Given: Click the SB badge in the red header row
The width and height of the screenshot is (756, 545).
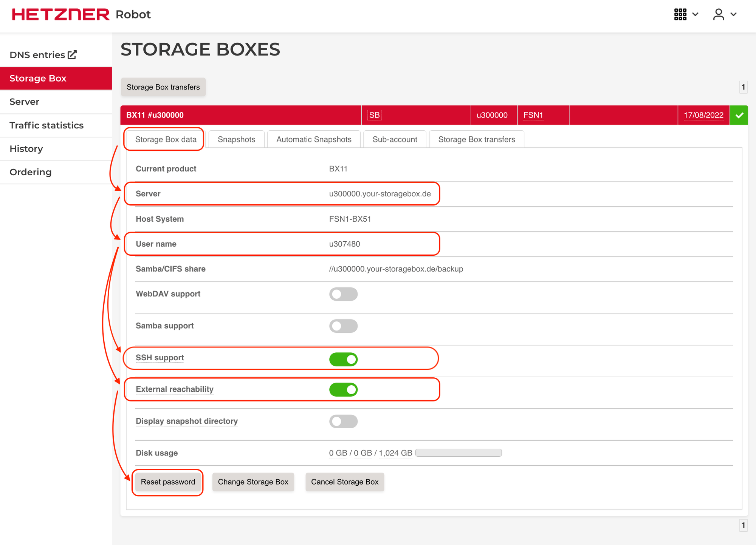Looking at the screenshot, I should (373, 115).
